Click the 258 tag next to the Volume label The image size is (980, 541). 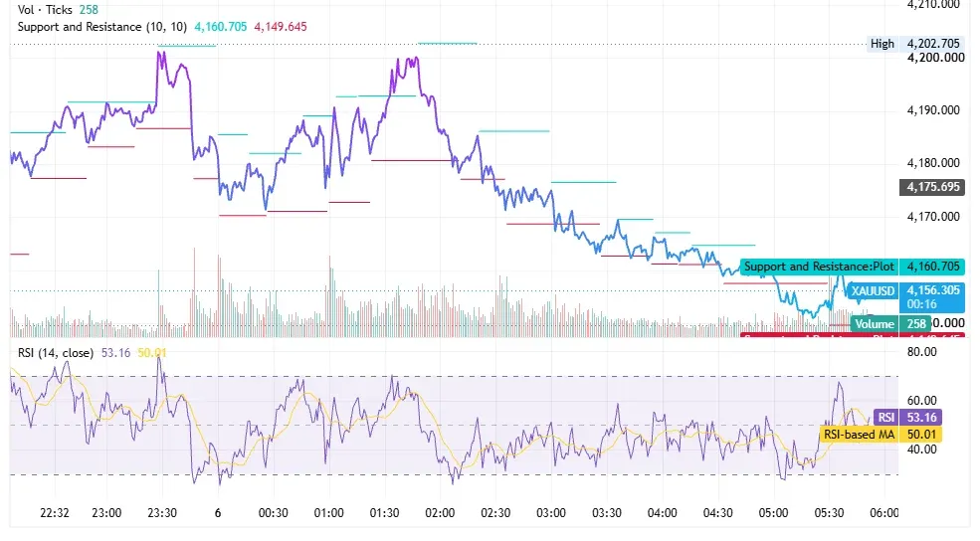[915, 323]
